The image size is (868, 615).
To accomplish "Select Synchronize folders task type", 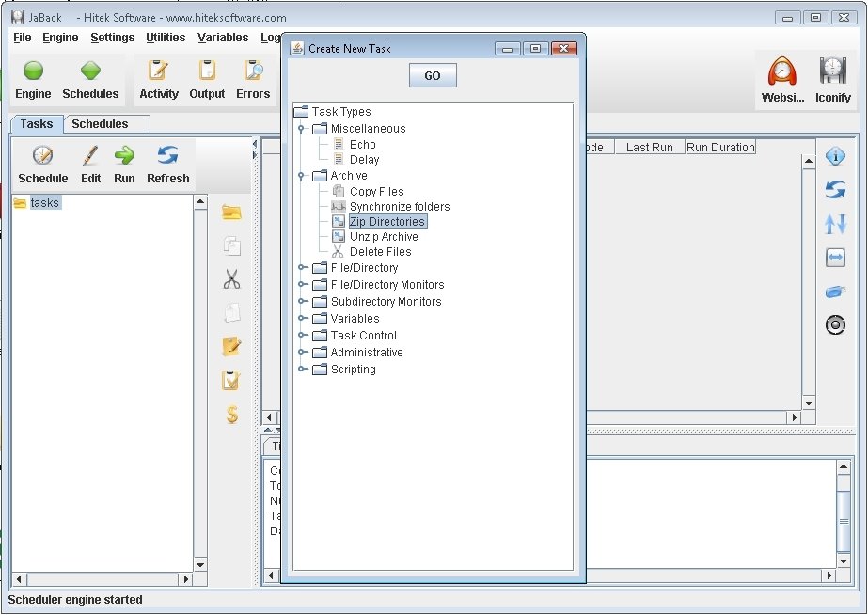I will [x=400, y=207].
